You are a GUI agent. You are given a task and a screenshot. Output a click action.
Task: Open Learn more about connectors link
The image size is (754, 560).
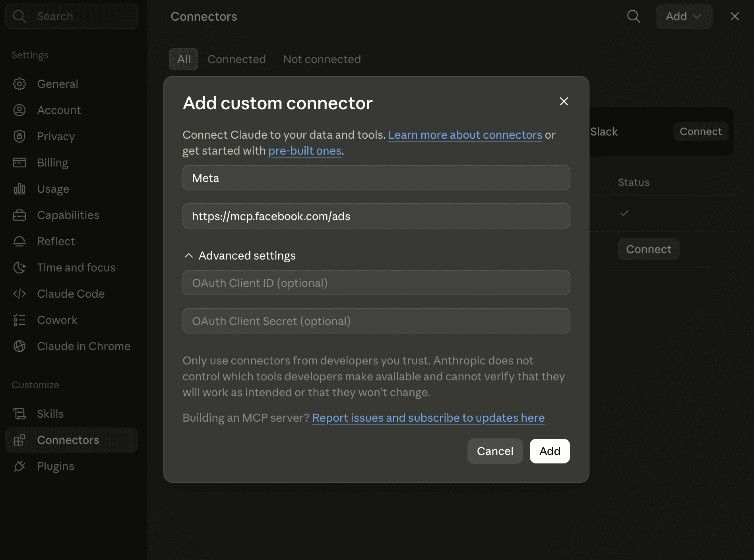tap(465, 135)
